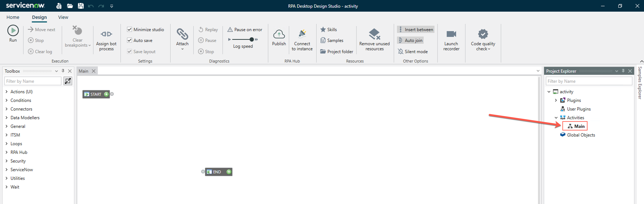Toggle Pause on error option
The image size is (644, 204).
point(245,30)
